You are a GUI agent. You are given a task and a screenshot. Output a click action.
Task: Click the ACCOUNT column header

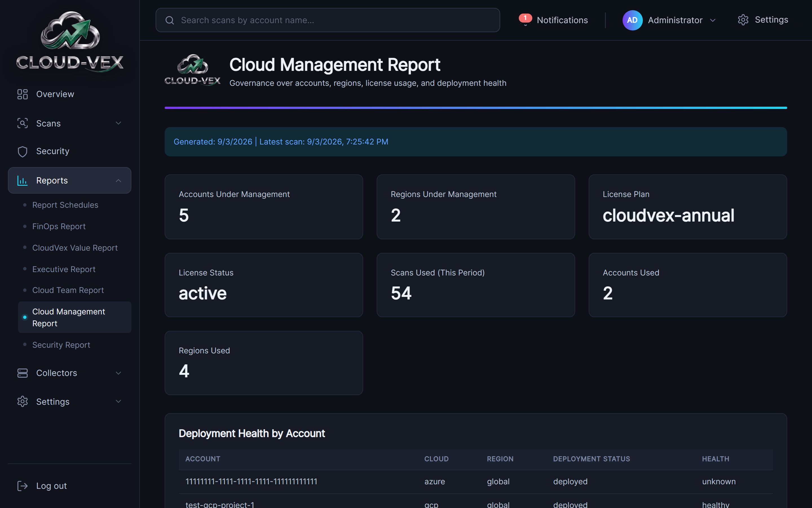[203, 459]
